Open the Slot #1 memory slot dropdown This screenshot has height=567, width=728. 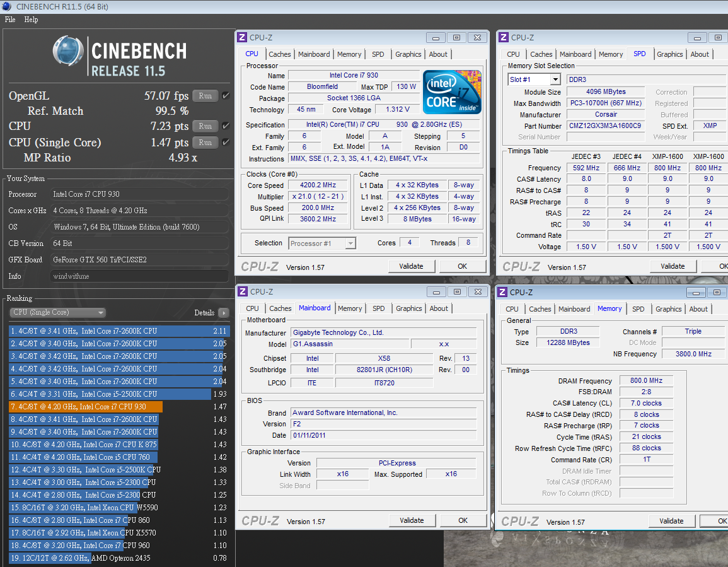[x=534, y=79]
